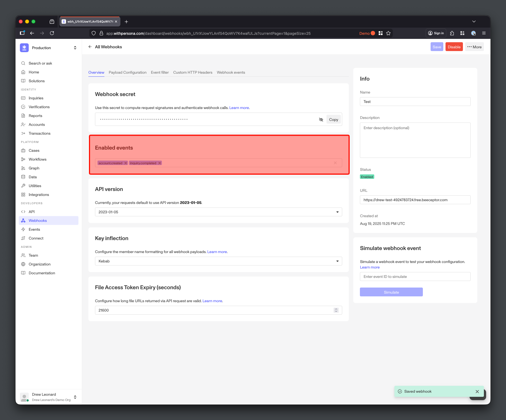506x420 pixels.
Task: Open the Key inflection dropdown showing Kebab
Action: (337, 261)
